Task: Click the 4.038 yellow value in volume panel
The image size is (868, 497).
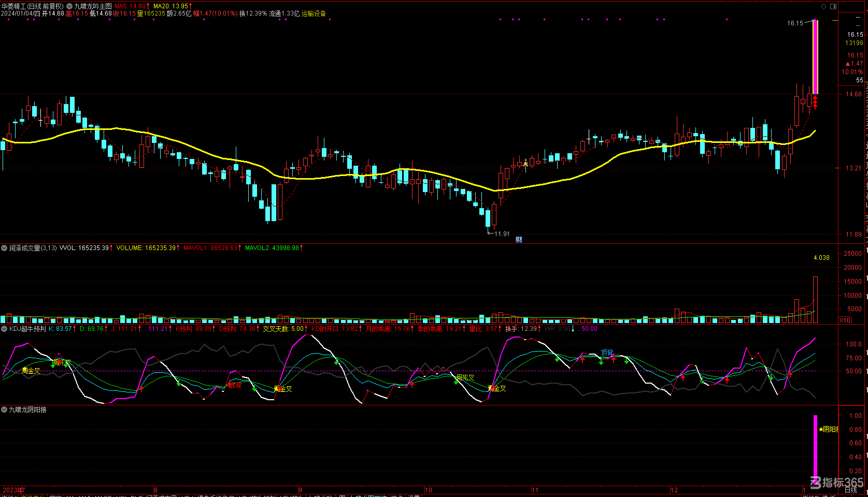Action: tap(821, 257)
